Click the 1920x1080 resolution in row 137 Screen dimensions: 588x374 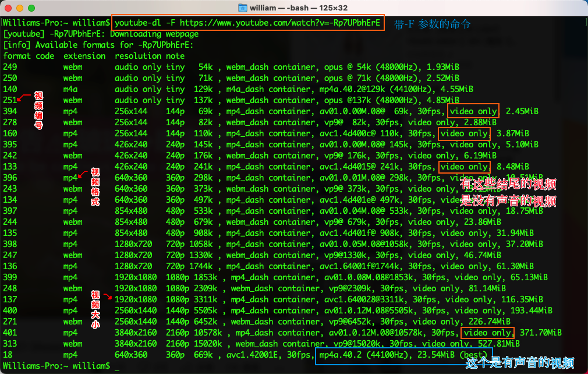[136, 300]
